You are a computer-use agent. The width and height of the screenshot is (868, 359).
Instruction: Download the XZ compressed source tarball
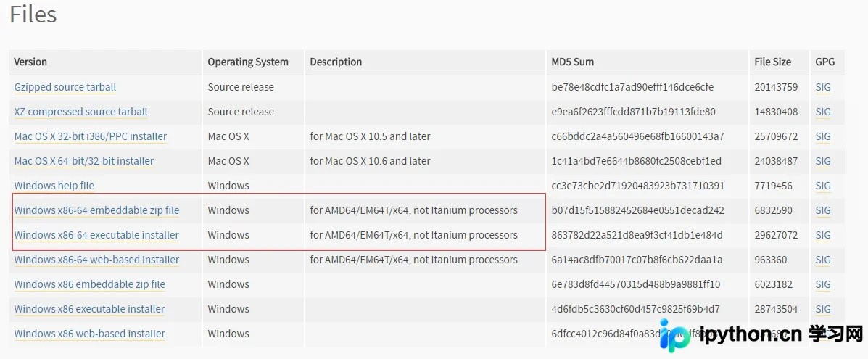tap(80, 112)
